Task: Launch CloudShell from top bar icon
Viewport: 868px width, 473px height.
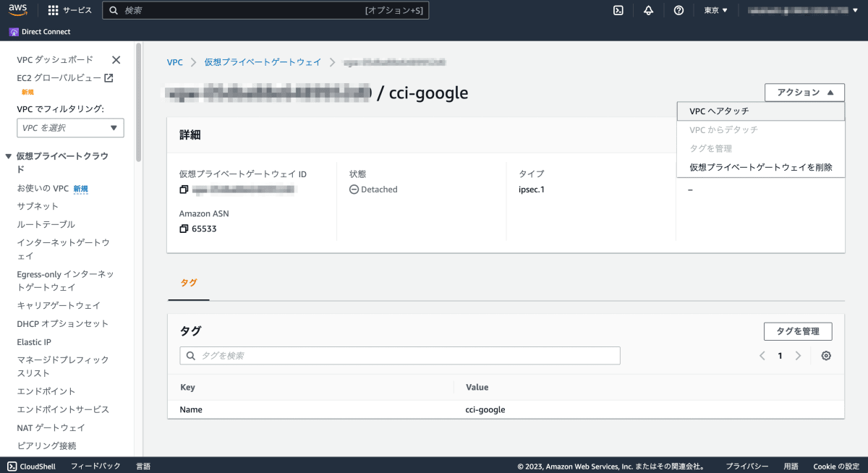Action: [618, 10]
